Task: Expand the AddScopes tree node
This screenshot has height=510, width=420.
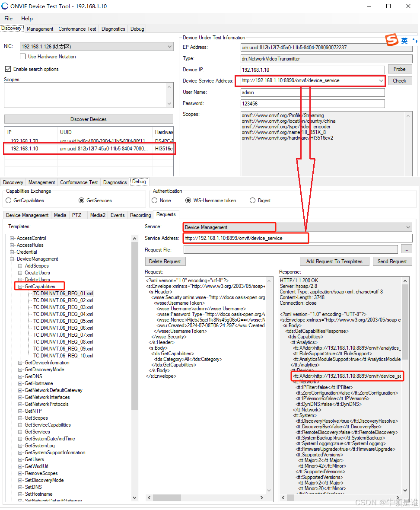Action: pos(20,266)
